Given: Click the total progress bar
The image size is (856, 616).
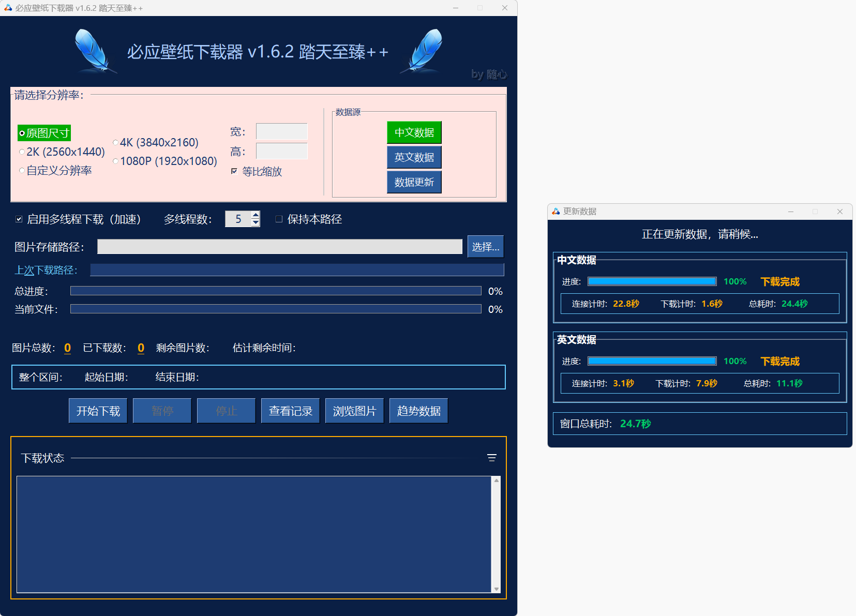Looking at the screenshot, I should click(x=276, y=291).
